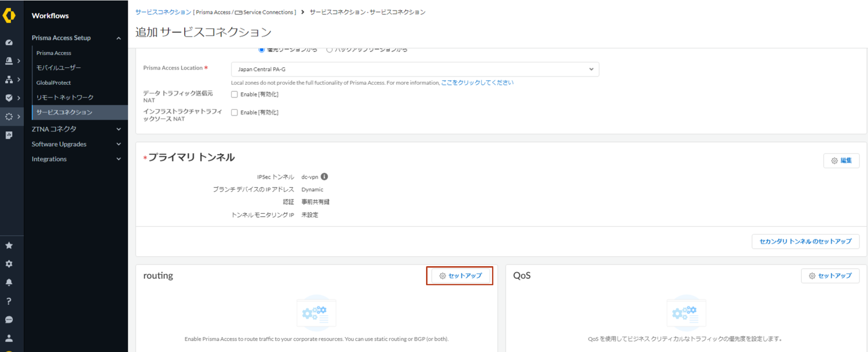This screenshot has height=352, width=868.
Task: Click the ここをクリックしてください link
Action: (477, 83)
